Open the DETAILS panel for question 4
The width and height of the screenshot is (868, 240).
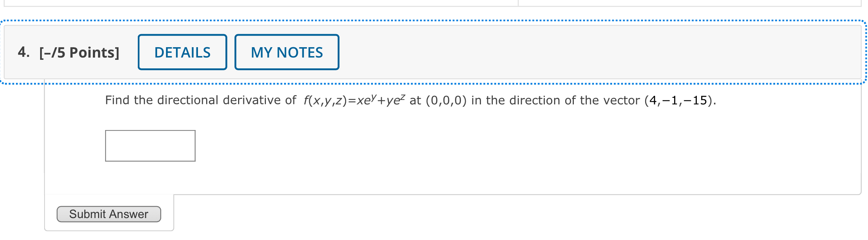click(x=182, y=52)
